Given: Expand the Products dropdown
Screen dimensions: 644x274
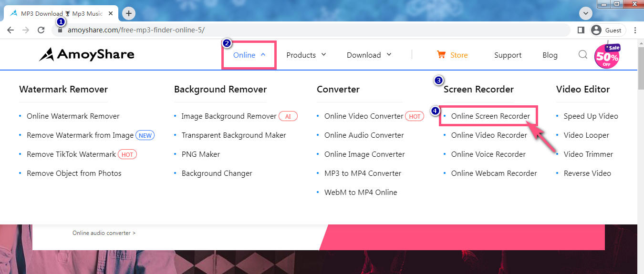Looking at the screenshot, I should coord(306,55).
